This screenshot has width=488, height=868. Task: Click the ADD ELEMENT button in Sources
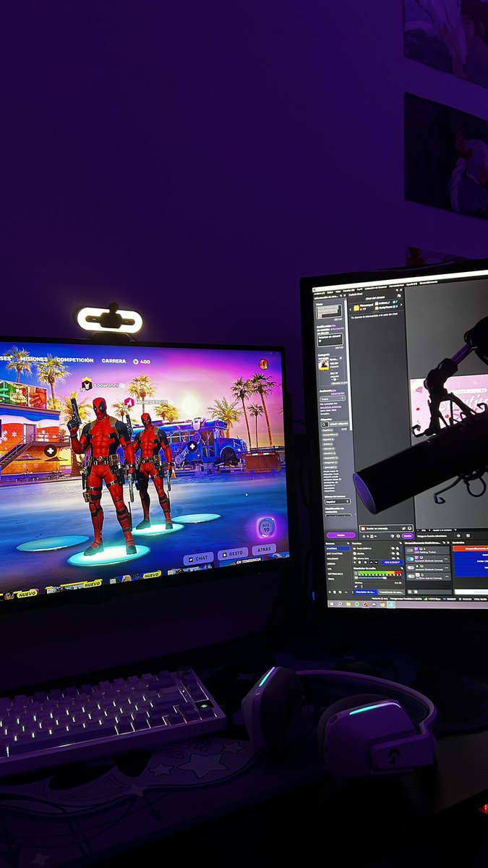[x=393, y=563]
